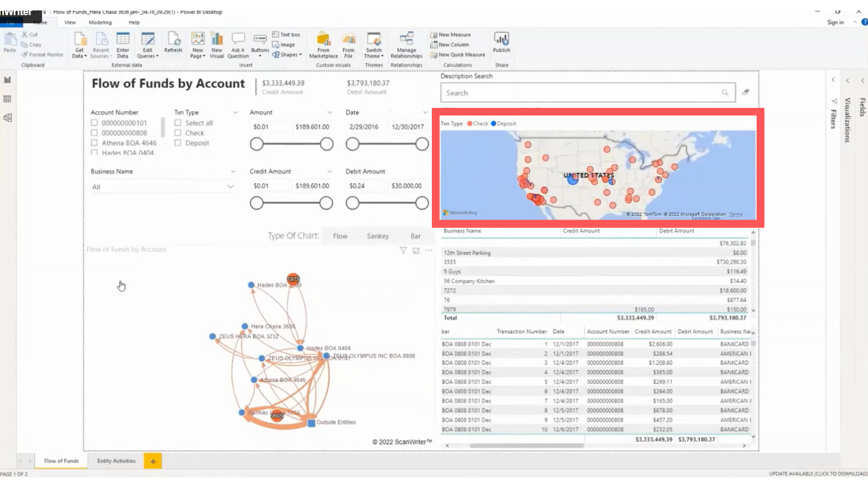Expand the Filters pane
This screenshot has height=488, width=868.
point(833,80)
